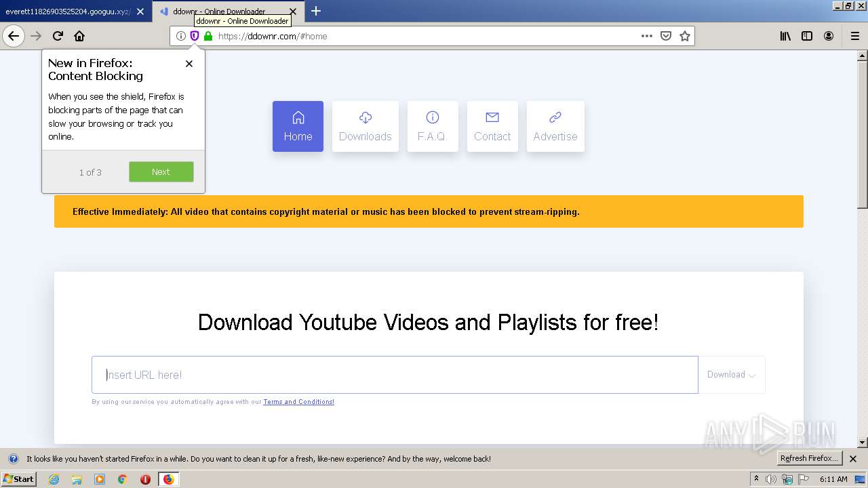Viewport: 868px width, 488px height.
Task: Open the Home nav tile
Action: point(298,126)
